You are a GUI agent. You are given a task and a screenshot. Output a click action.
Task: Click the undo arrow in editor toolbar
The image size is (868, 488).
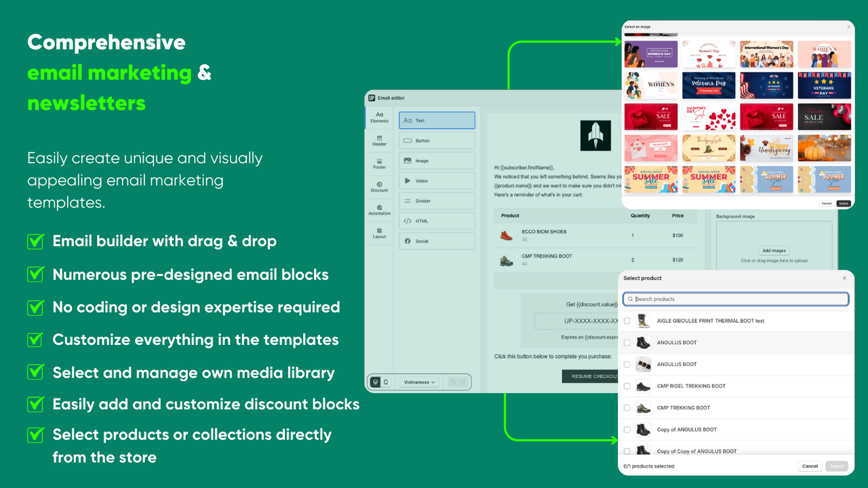(x=452, y=382)
